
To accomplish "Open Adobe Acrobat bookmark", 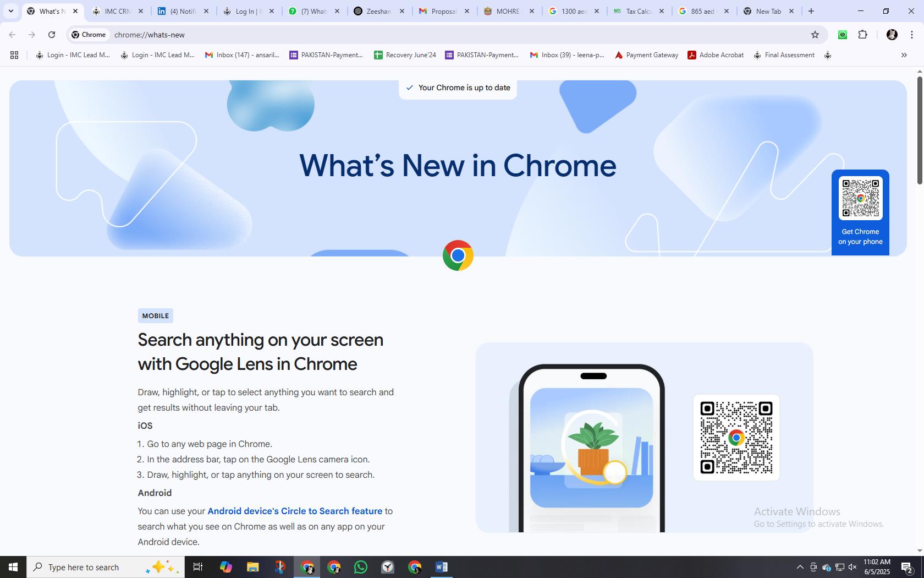I will pos(716,55).
